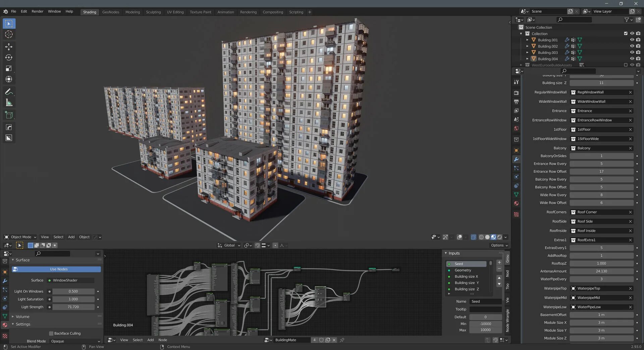
Task: Clear the RegWindowWall object field
Action: coord(630,92)
